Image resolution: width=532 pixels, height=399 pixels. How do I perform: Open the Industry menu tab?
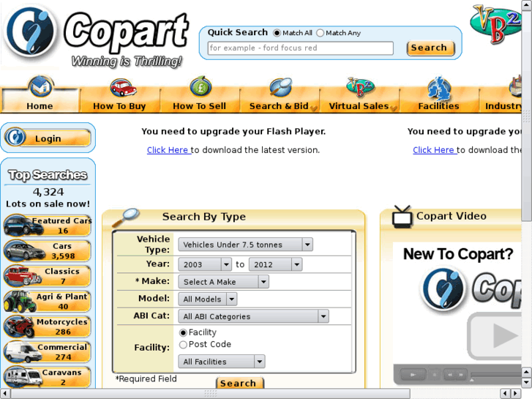tap(501, 100)
